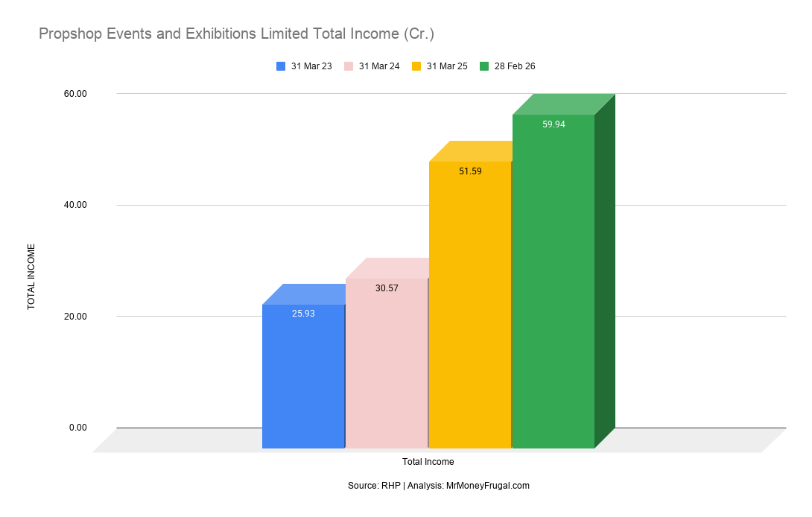This screenshot has width=812, height=517.
Task: Select the '31 Mar 25' legend label
Action: (x=447, y=66)
